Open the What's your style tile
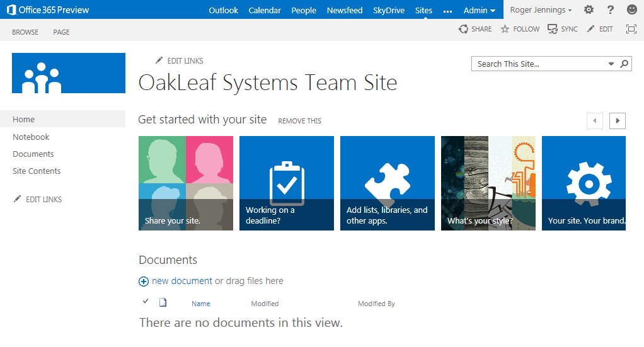This screenshot has width=644, height=347. pyautogui.click(x=488, y=183)
